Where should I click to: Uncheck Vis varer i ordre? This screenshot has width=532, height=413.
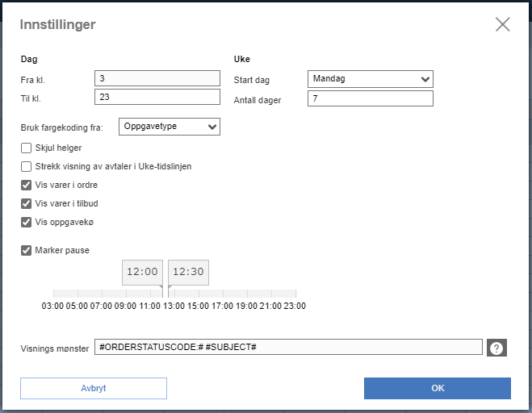[26, 186]
